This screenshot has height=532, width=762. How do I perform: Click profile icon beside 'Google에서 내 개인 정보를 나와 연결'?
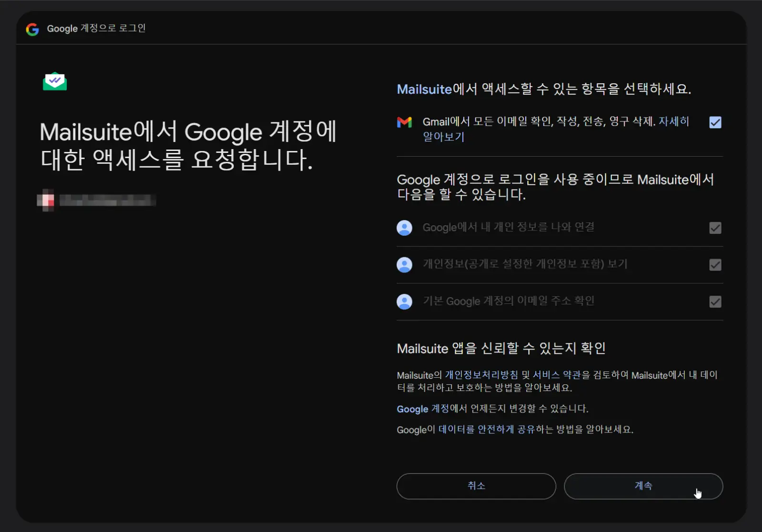(404, 228)
